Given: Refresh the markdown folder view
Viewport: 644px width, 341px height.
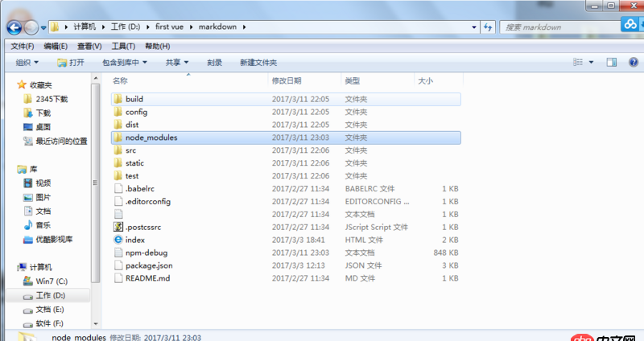Looking at the screenshot, I should [x=488, y=27].
